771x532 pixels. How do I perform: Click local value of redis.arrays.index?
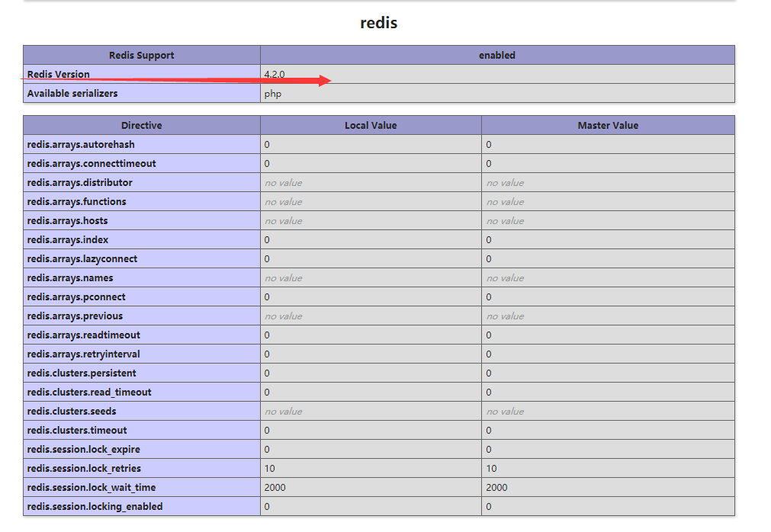267,240
